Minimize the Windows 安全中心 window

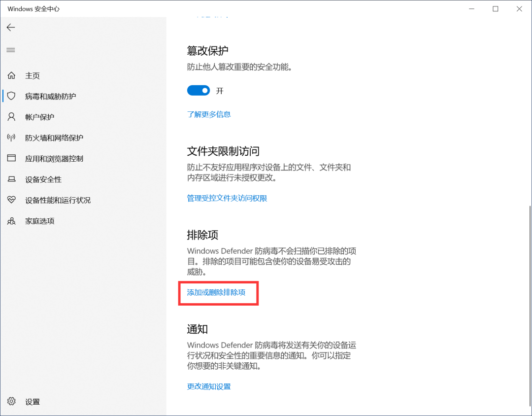click(471, 9)
